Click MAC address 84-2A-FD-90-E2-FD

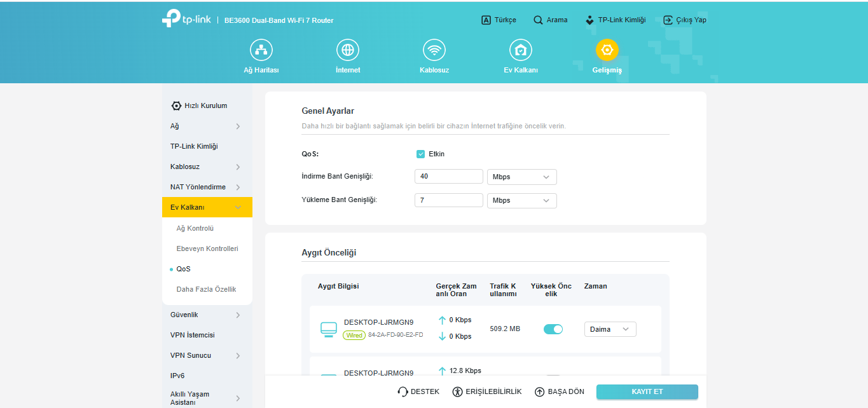396,335
